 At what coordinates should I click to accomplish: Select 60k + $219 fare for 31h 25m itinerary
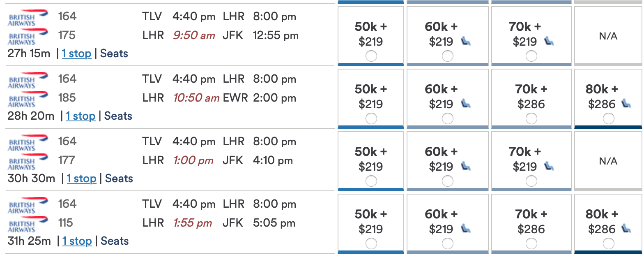click(x=447, y=243)
